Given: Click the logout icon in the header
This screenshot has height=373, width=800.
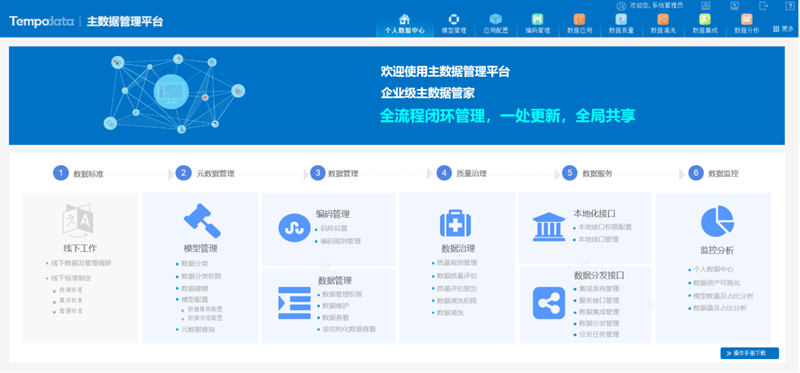Looking at the screenshot, I should [763, 6].
